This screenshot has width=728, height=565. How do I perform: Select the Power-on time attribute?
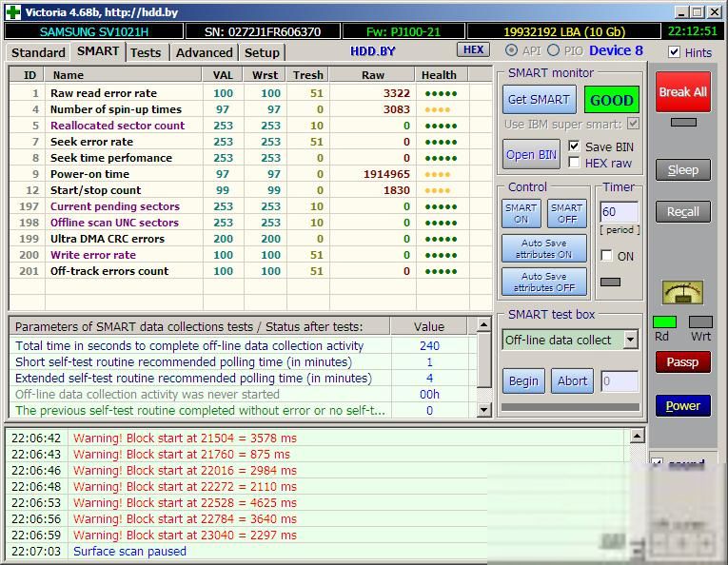pyautogui.click(x=250, y=174)
